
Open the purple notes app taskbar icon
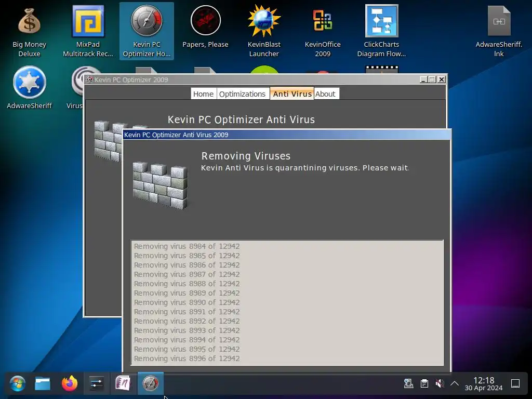pyautogui.click(x=123, y=384)
